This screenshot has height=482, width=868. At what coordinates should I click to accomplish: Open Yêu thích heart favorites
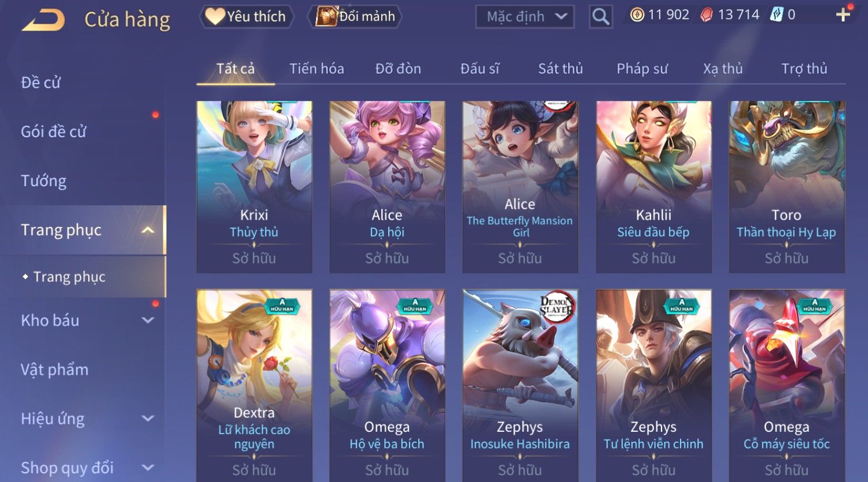tap(246, 16)
